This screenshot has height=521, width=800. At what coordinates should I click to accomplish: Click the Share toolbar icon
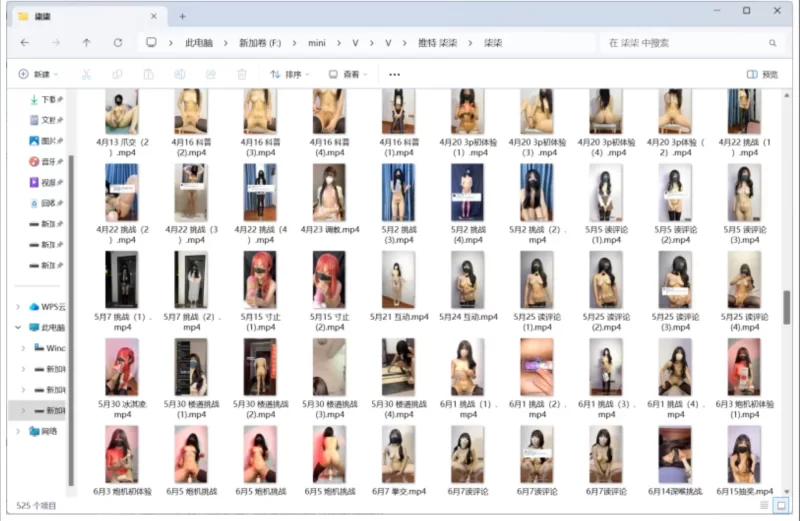pos(211,75)
